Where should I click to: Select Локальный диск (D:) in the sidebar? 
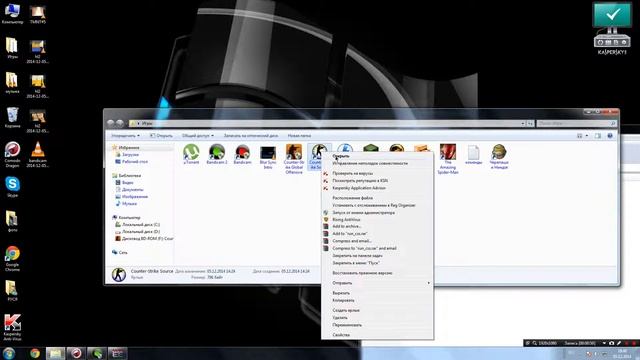tap(138, 232)
